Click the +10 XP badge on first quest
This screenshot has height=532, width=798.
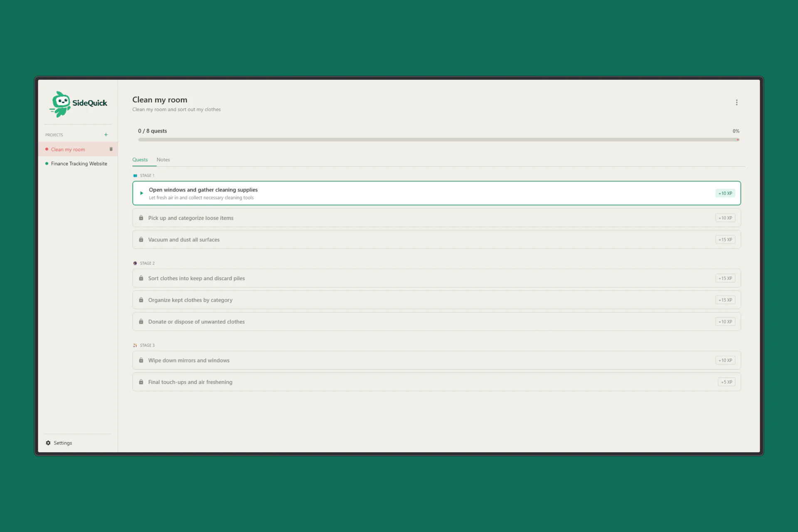[x=725, y=193]
